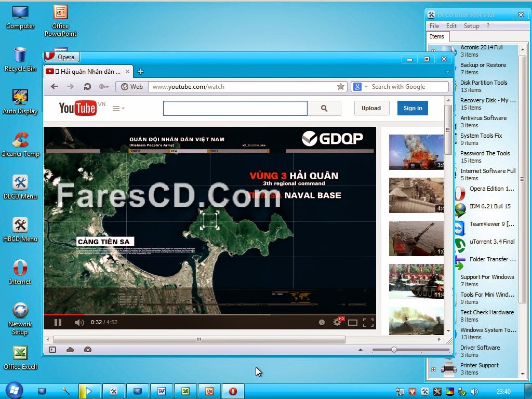This screenshot has width=532, height=399.
Task: Open video settings gear icon
Action: coord(338,322)
